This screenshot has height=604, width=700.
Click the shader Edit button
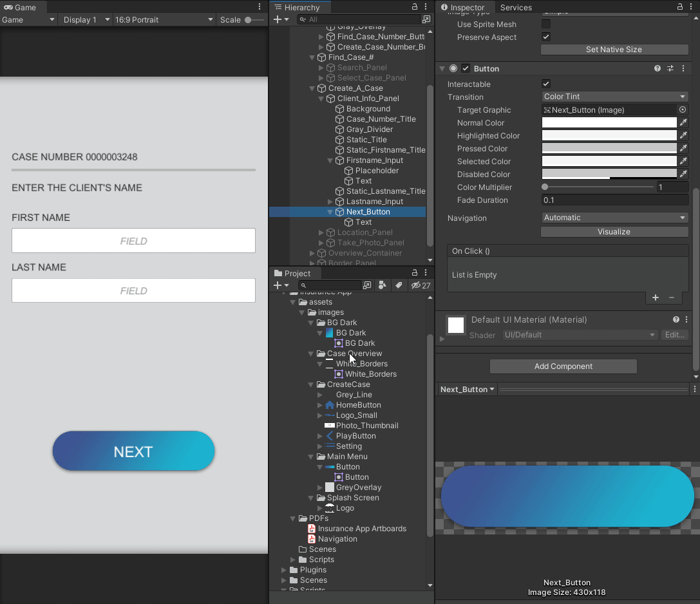[x=674, y=335]
